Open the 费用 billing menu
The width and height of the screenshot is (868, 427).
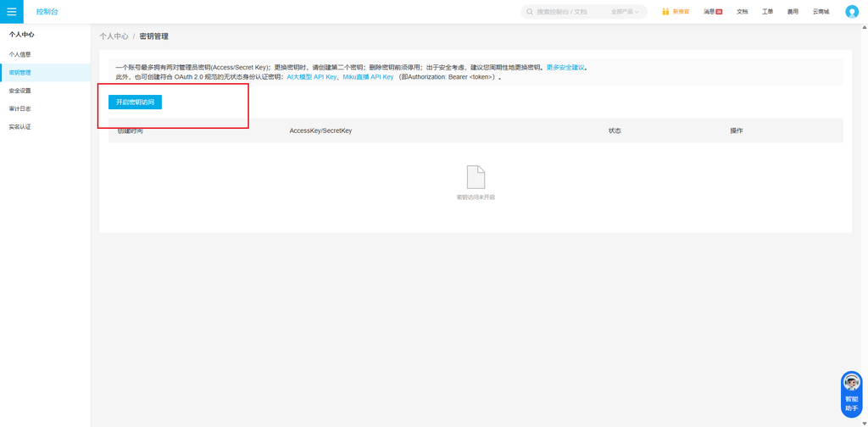click(x=793, y=12)
